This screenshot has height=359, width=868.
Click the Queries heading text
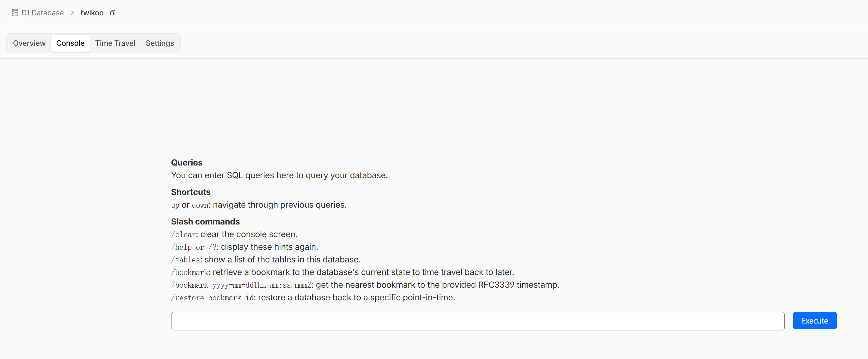pos(187,162)
